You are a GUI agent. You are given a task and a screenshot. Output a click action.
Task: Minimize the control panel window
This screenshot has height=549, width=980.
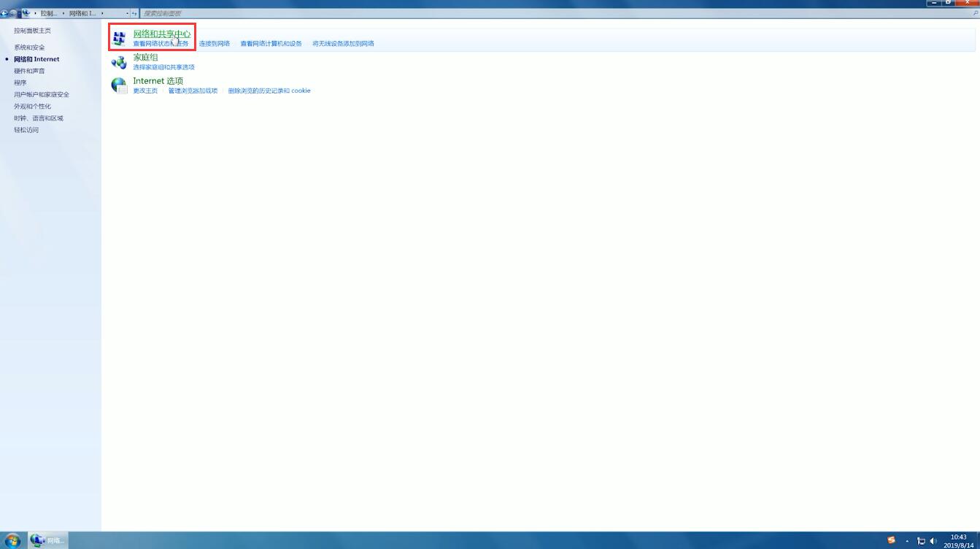(933, 3)
